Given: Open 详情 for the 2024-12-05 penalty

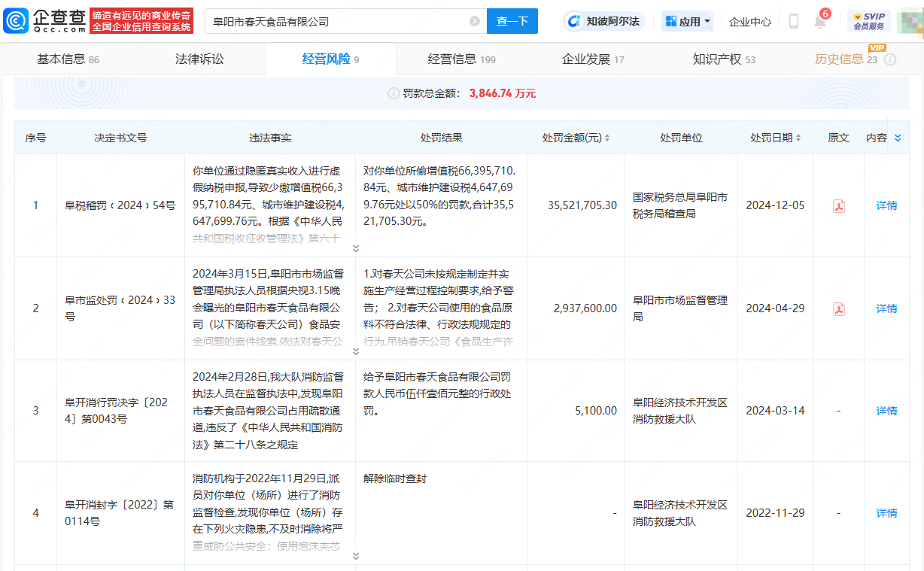Looking at the screenshot, I should click(x=886, y=205).
